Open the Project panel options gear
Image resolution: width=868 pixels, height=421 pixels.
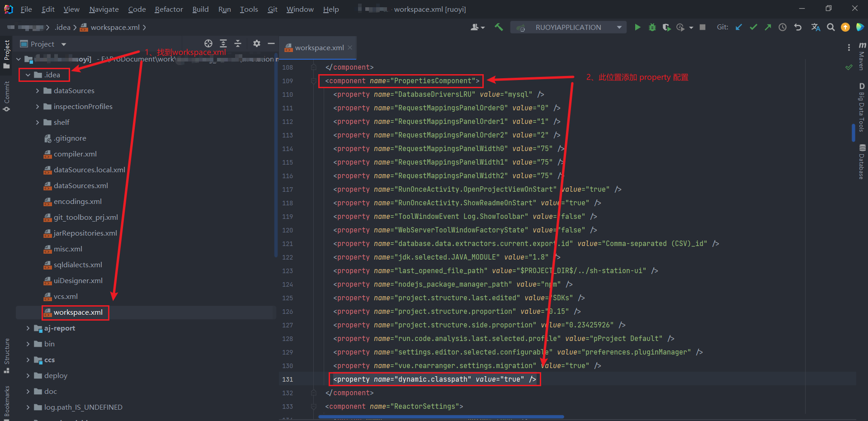(x=256, y=43)
